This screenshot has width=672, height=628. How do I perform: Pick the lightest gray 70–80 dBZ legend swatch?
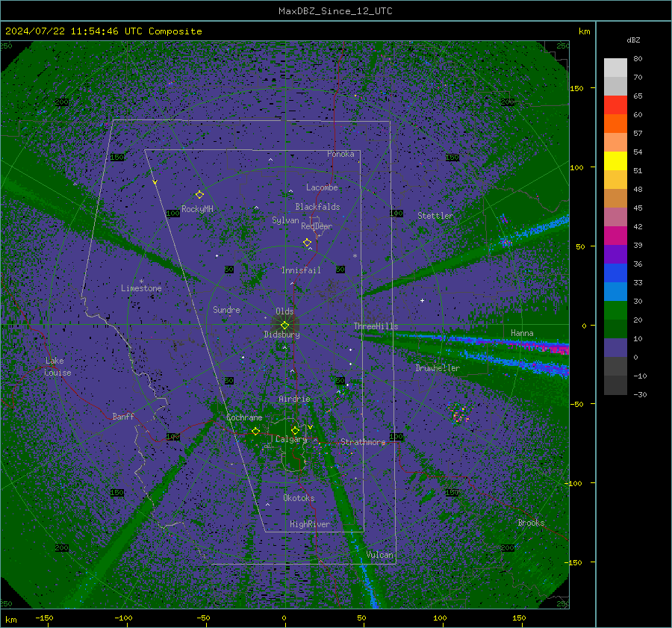(615, 68)
